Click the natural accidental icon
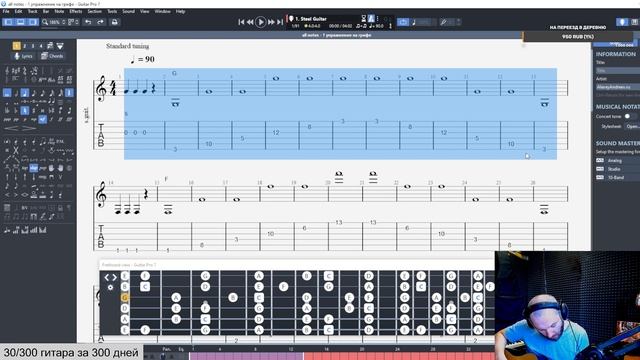Viewport: 640px width, 360px height. 24,110
